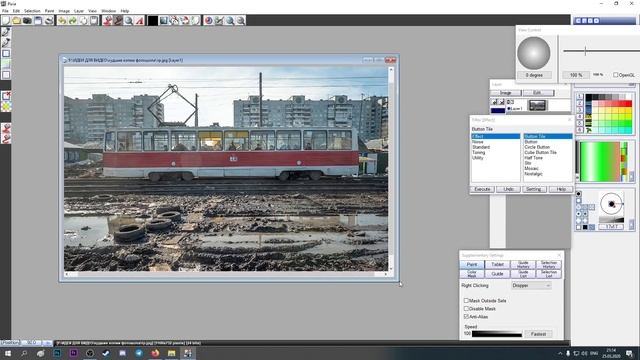This screenshot has height=360, width=640.
Task: Pick the bright red swatch in the palette
Action: (x=629, y=104)
